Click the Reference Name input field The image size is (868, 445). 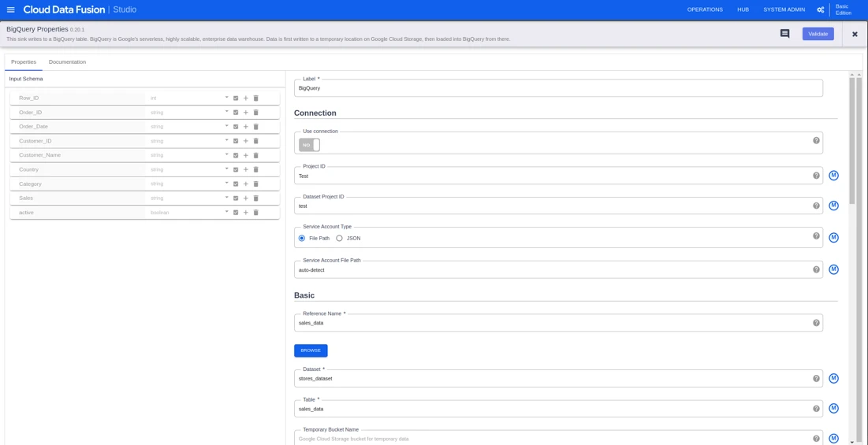click(558, 323)
